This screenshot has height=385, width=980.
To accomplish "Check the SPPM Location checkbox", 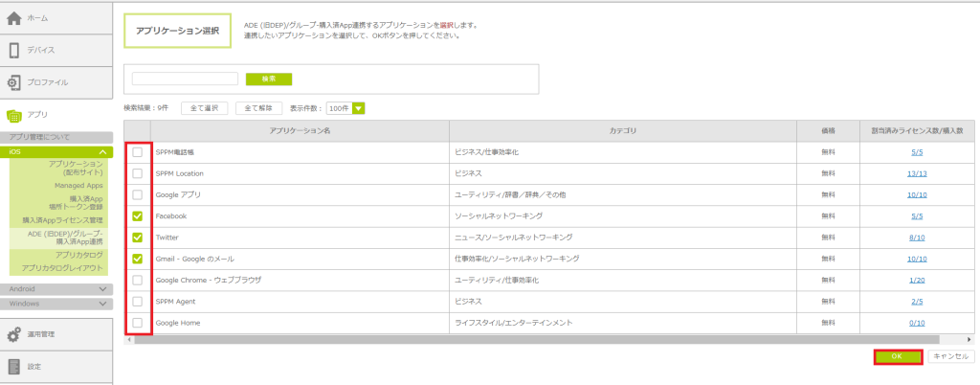I will tap(138, 173).
